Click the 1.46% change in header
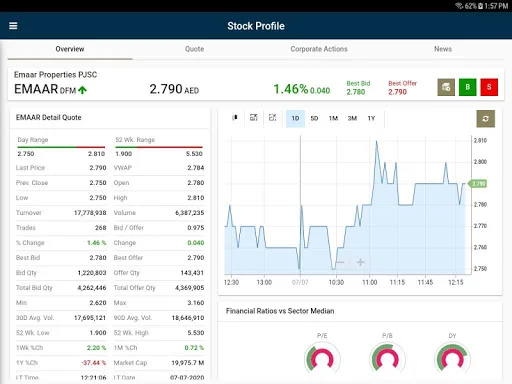The width and height of the screenshot is (512, 384). (290, 89)
